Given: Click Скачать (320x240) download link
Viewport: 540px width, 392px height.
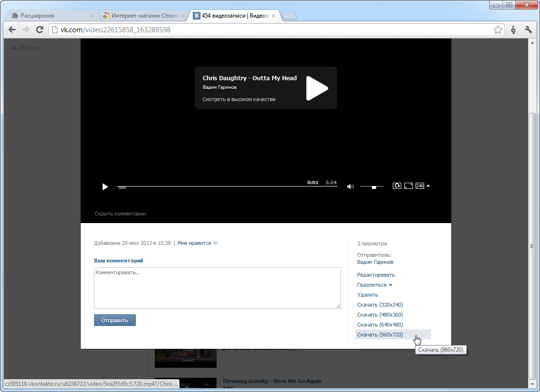Looking at the screenshot, I should (380, 305).
